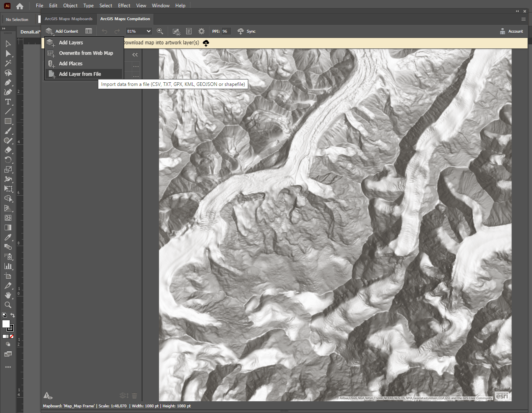Choose Add Layer from File menu option
The height and width of the screenshot is (413, 532).
point(80,74)
